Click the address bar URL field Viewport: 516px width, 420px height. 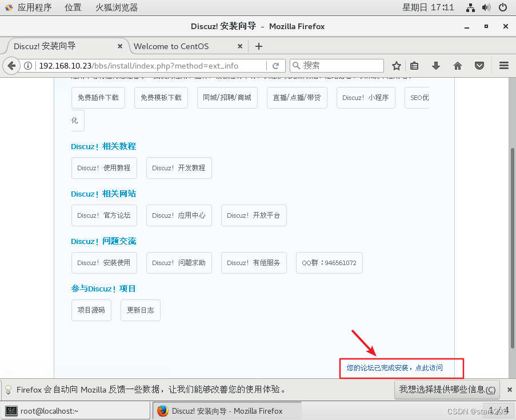click(x=151, y=66)
